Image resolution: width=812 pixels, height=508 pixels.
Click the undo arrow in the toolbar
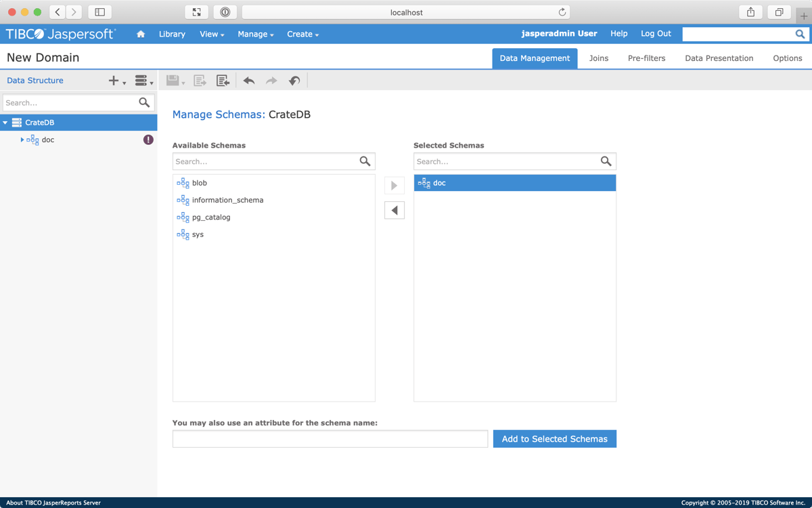pyautogui.click(x=249, y=81)
